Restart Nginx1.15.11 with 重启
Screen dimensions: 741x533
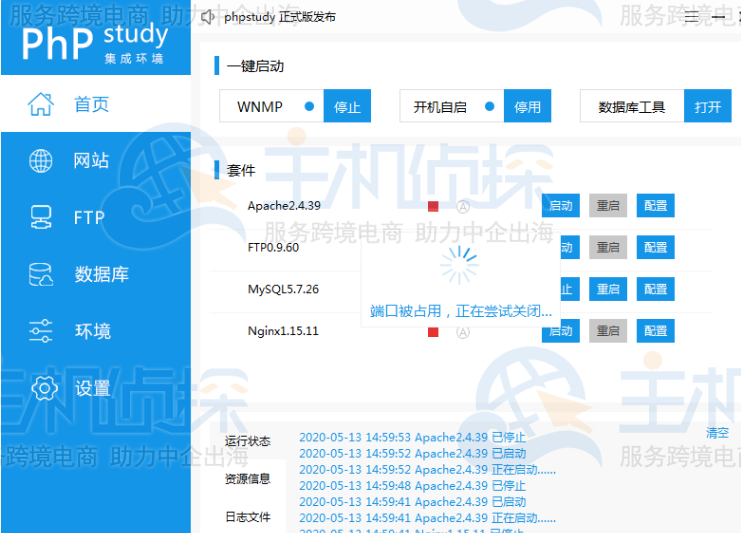pyautogui.click(x=608, y=330)
